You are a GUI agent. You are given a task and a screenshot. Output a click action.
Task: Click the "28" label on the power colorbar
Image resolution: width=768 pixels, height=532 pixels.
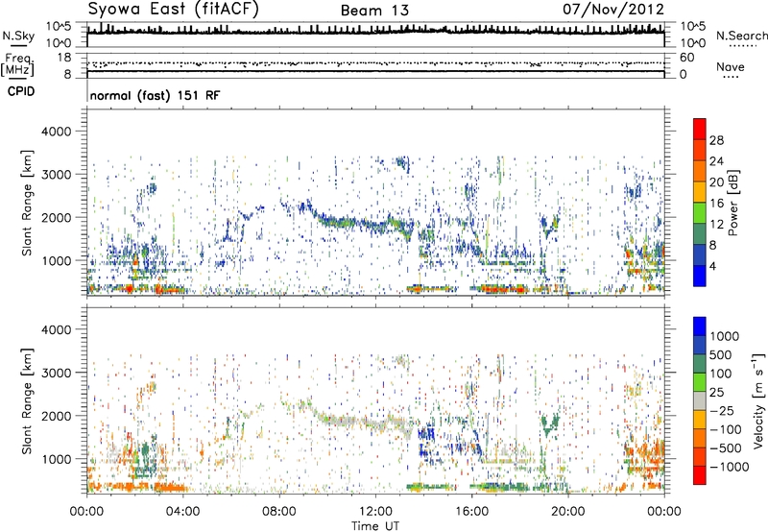(x=716, y=140)
